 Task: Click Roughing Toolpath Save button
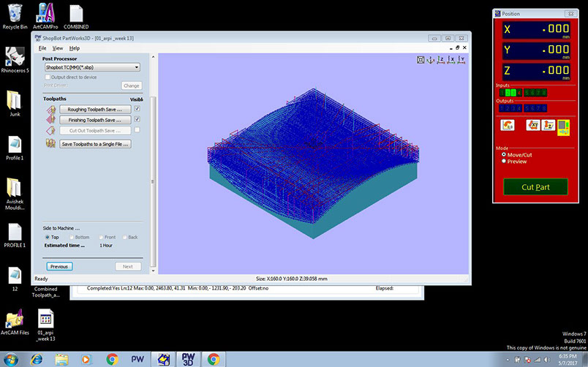tap(95, 110)
